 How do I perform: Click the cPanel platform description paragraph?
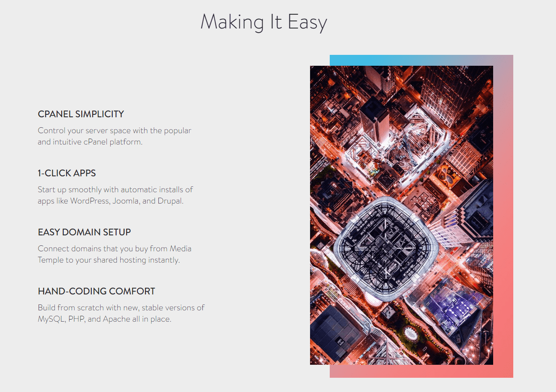pyautogui.click(x=114, y=136)
